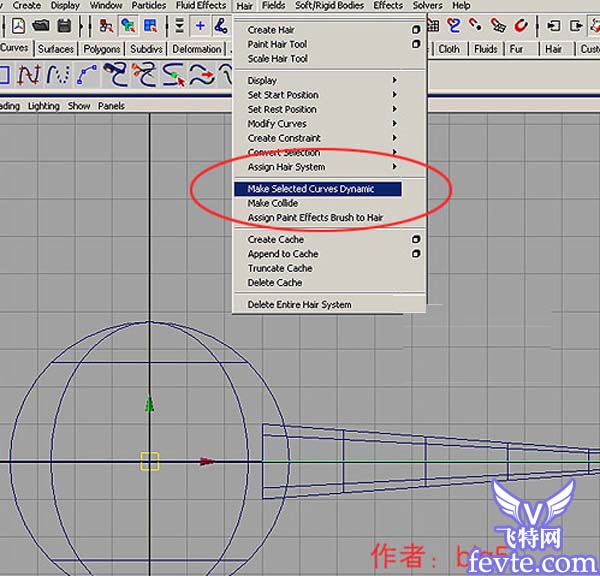Switch to the Hair shelf tab
The width and height of the screenshot is (600, 576).
[x=553, y=49]
